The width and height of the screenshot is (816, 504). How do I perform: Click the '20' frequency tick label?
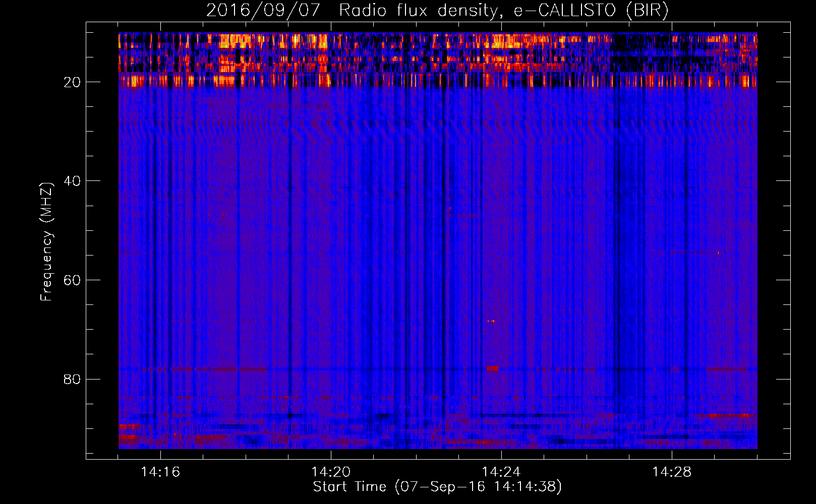[72, 82]
